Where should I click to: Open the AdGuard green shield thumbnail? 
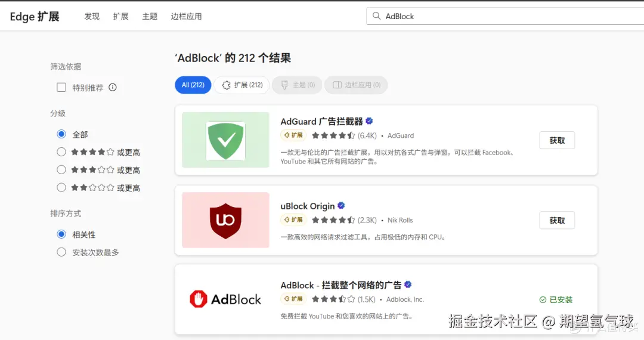225,140
